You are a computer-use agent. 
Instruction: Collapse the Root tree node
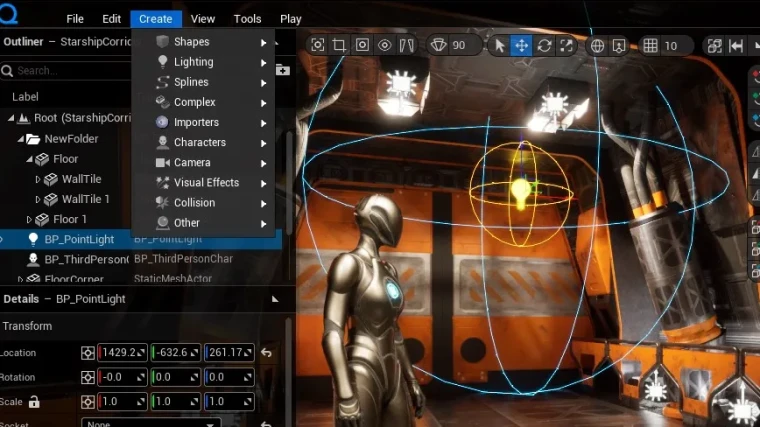coord(11,118)
